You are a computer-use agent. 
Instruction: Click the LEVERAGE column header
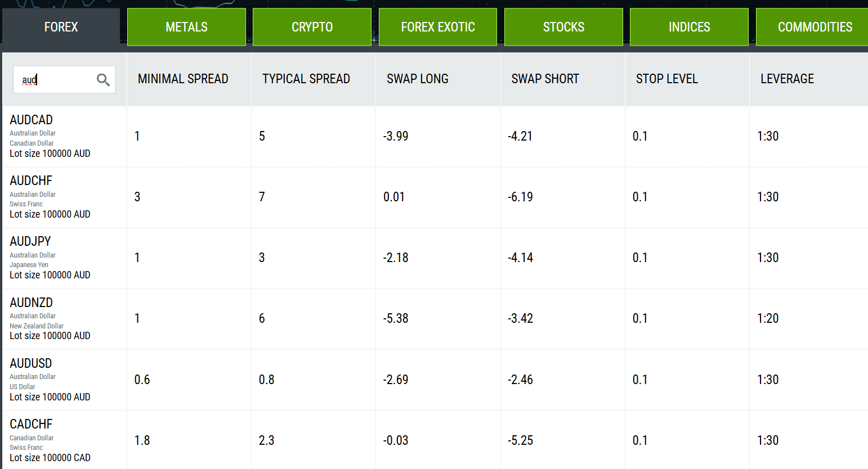(787, 79)
